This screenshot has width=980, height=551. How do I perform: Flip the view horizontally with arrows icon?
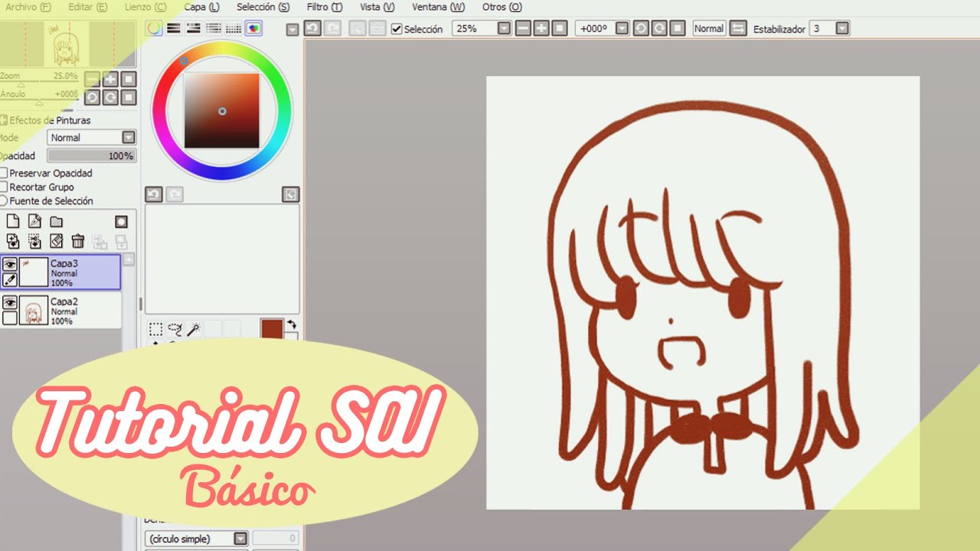(738, 28)
